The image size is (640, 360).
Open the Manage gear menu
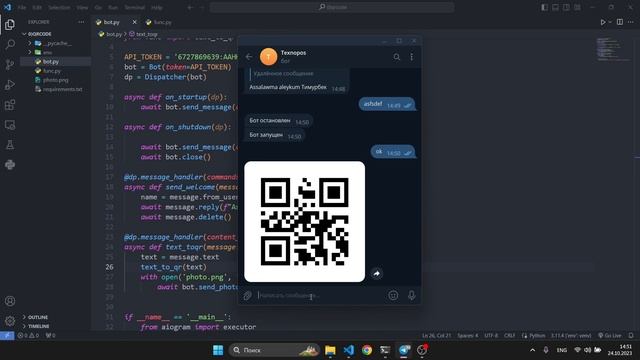10,321
